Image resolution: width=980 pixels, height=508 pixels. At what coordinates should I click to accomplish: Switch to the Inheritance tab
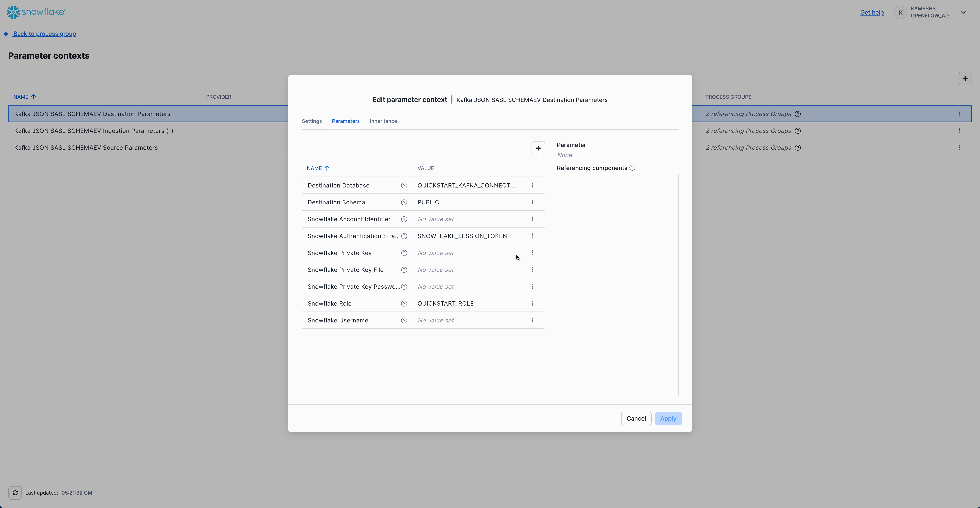[x=383, y=121]
